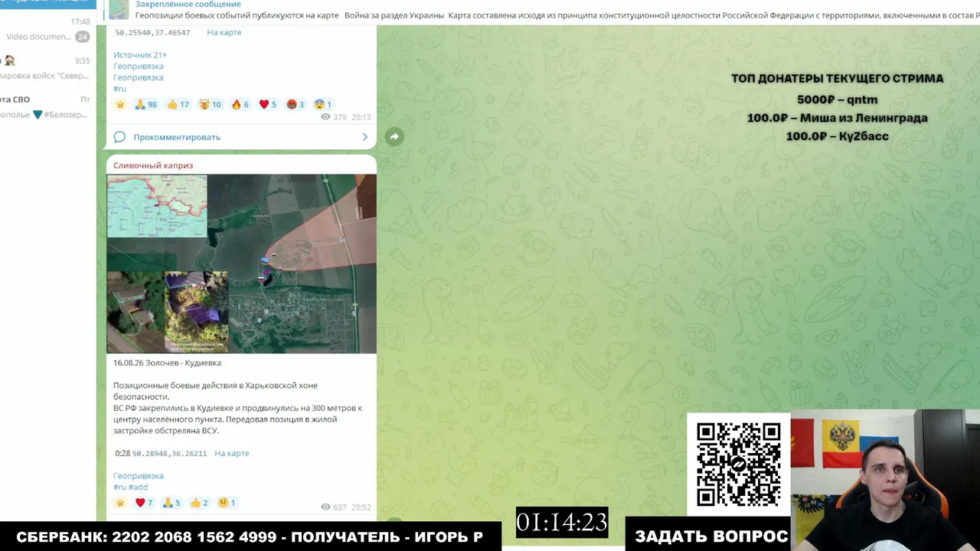Screen dimensions: 980x551
Task: Open the satellite map image in the post
Action: [241, 264]
